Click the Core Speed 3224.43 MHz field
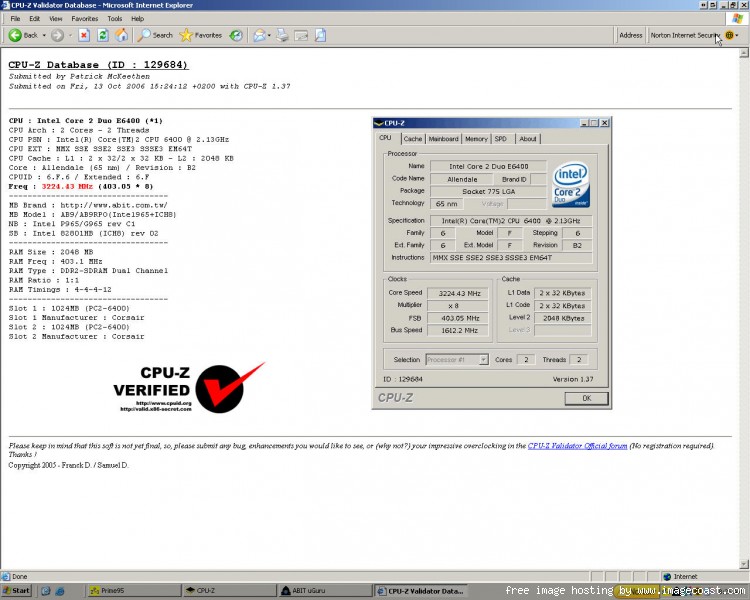 458,293
